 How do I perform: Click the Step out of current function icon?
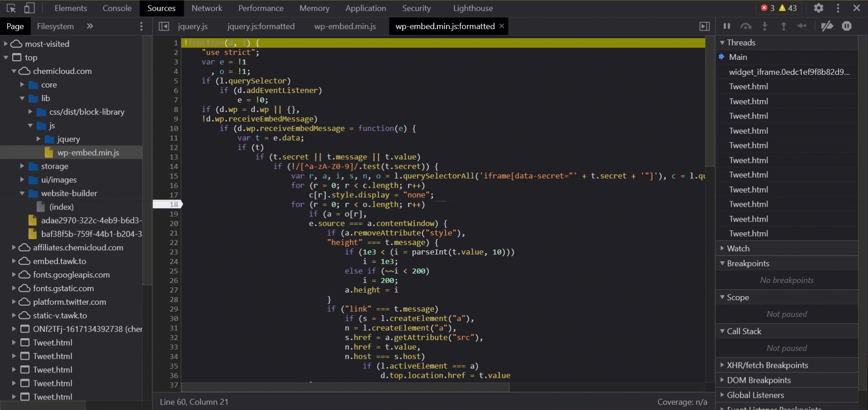783,26
